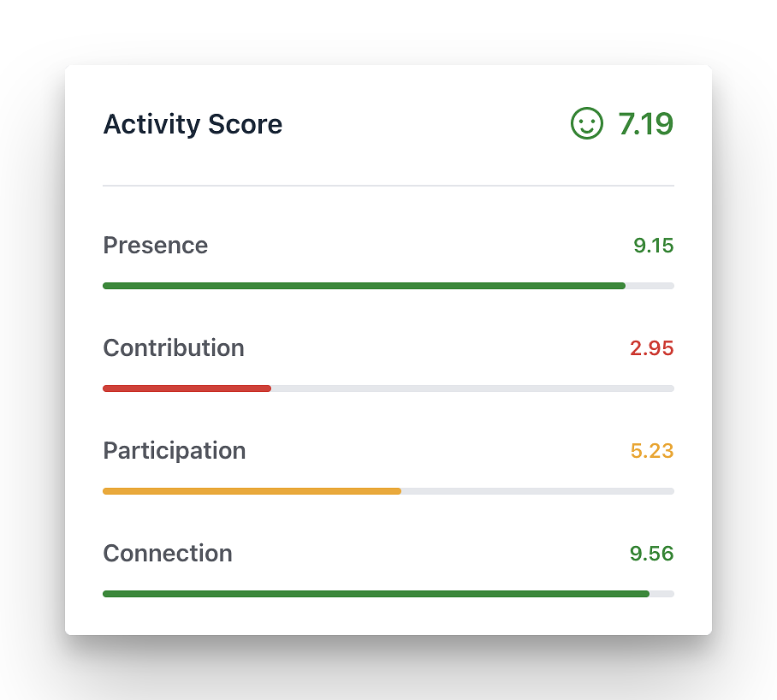
Task: Select the Connection label
Action: [x=167, y=553]
